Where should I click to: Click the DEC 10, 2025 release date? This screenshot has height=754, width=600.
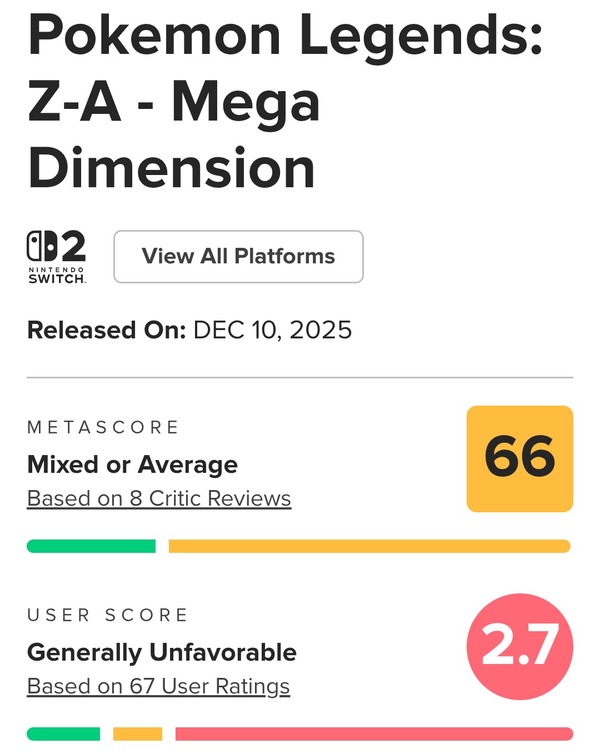tap(272, 330)
